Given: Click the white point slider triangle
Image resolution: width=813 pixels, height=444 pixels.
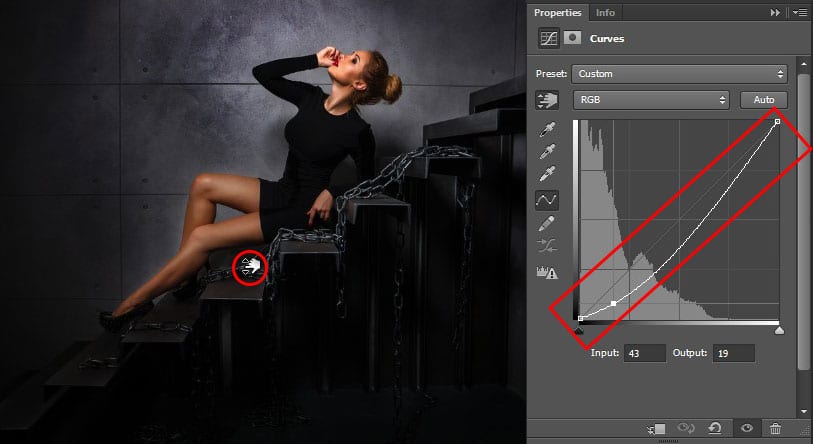Looking at the screenshot, I should [x=779, y=330].
